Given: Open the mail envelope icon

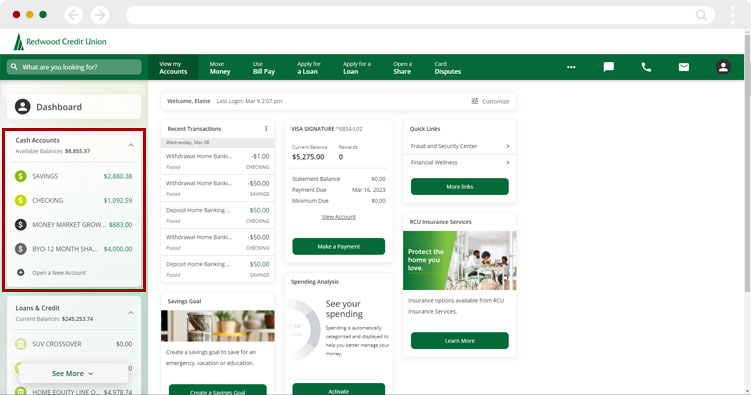Looking at the screenshot, I should click(683, 67).
